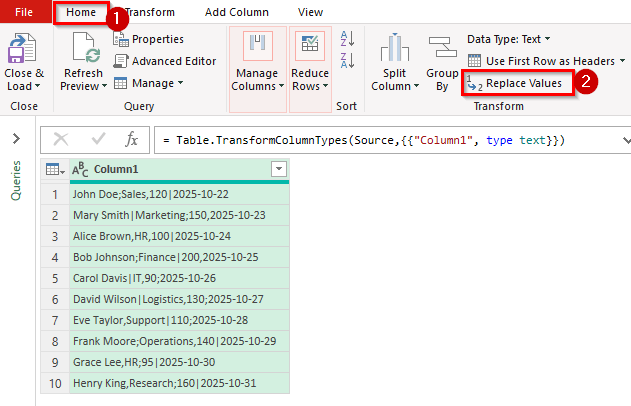Click the Group By icon

(442, 47)
